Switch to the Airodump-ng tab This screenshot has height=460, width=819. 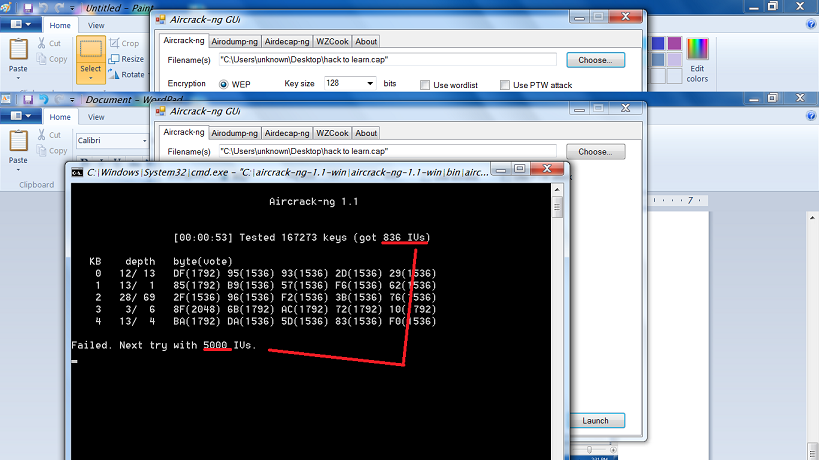(235, 41)
